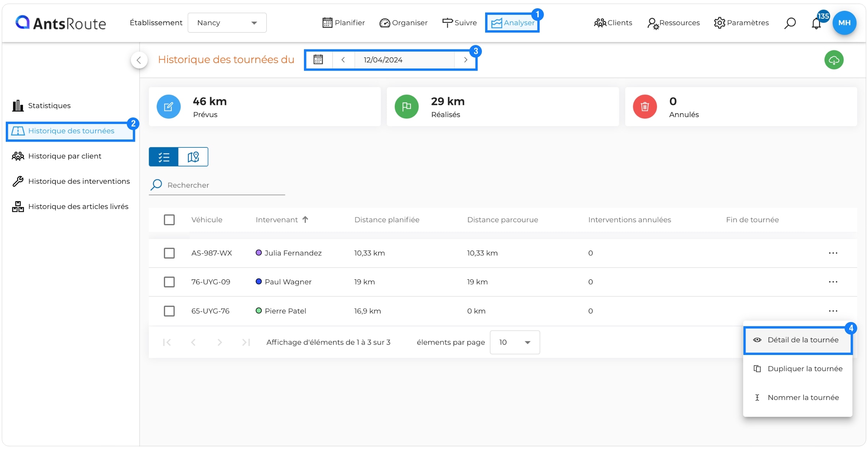Open the Ressources page
Screen dimensions: 868x449
[x=673, y=23]
